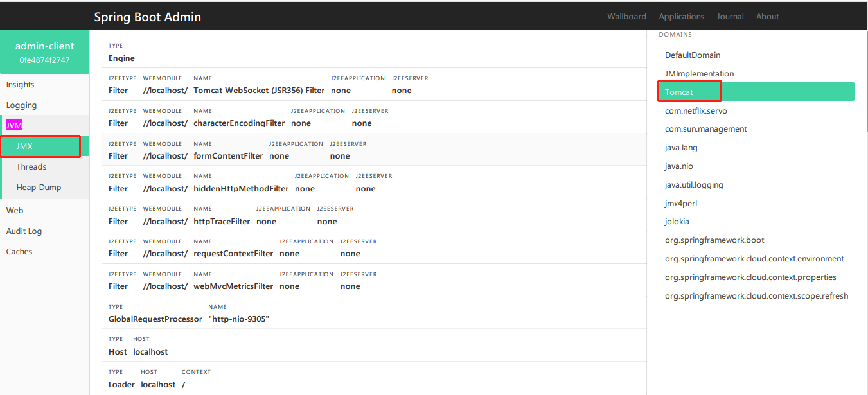Viewport: 868px width, 395px height.
Task: Collapse the JVM sidebar section
Action: 14,125
